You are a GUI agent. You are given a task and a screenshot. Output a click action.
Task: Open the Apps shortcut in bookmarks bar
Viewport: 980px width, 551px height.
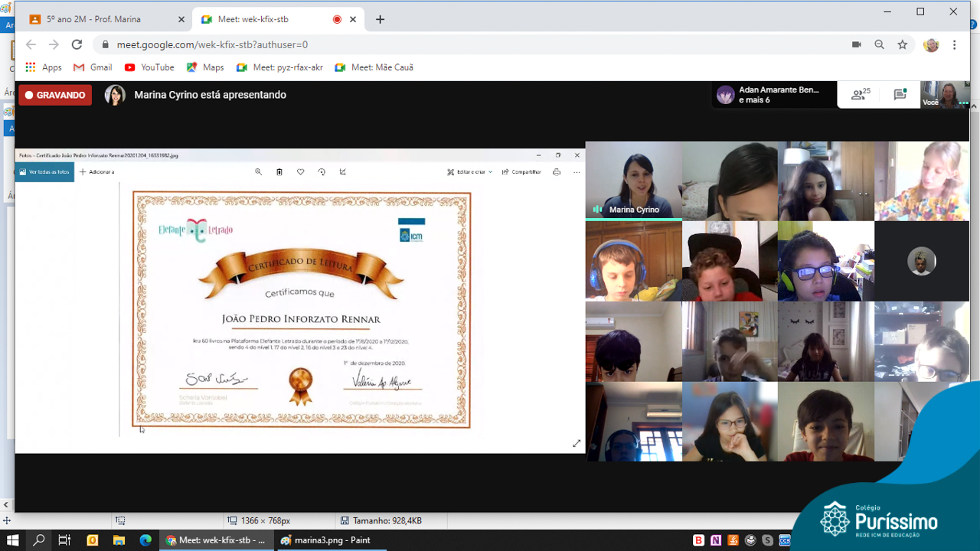[44, 67]
